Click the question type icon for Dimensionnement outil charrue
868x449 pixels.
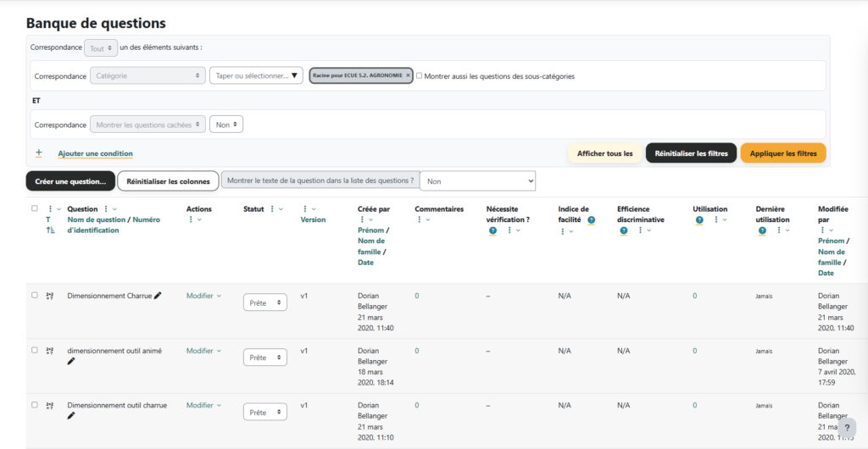click(50, 406)
